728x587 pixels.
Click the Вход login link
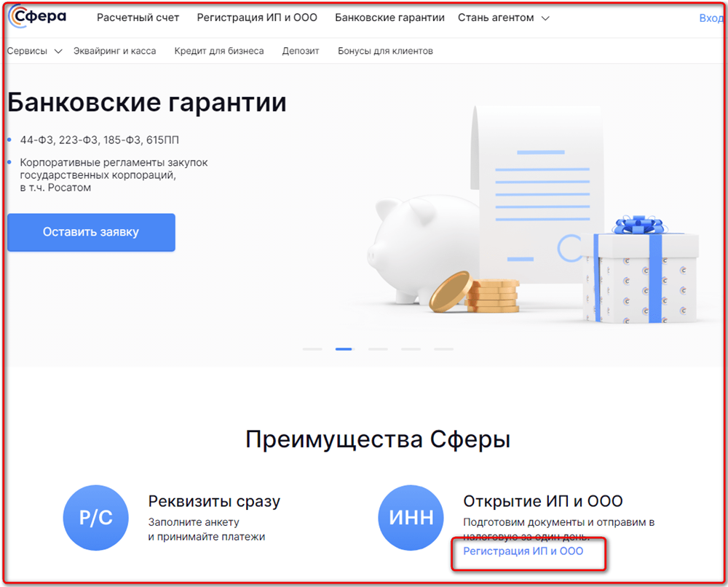tap(711, 18)
